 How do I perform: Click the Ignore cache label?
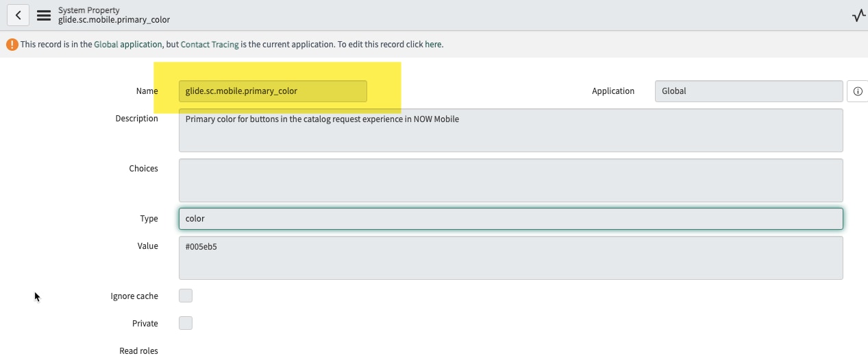[x=134, y=296]
